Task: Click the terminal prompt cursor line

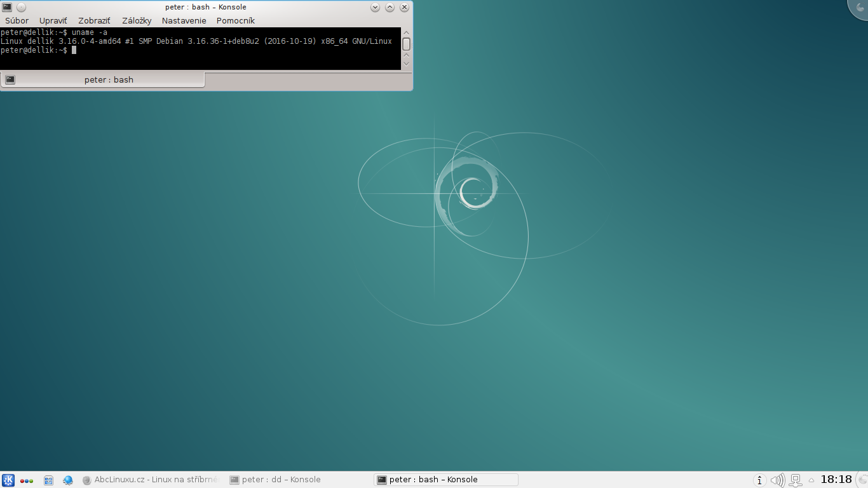Action: click(39, 50)
